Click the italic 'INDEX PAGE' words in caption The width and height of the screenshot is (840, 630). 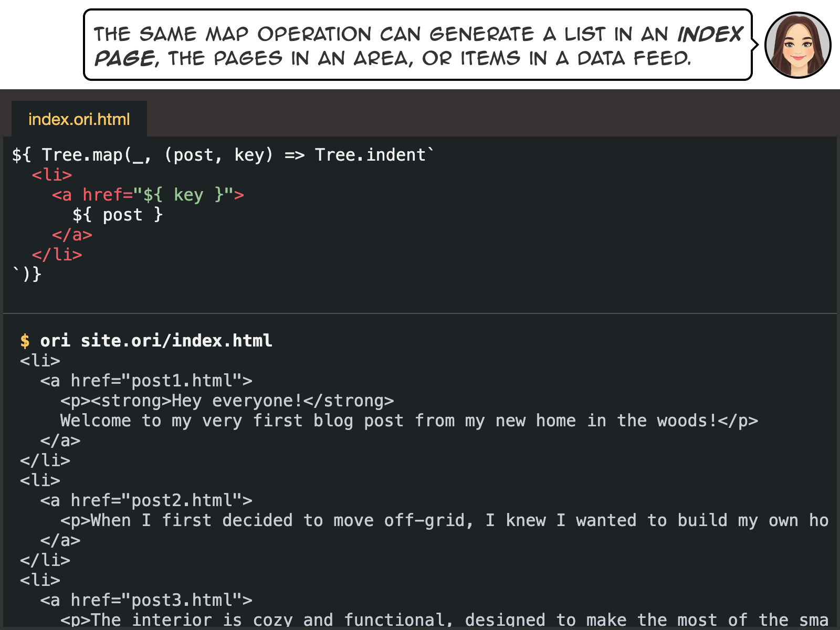tap(709, 35)
